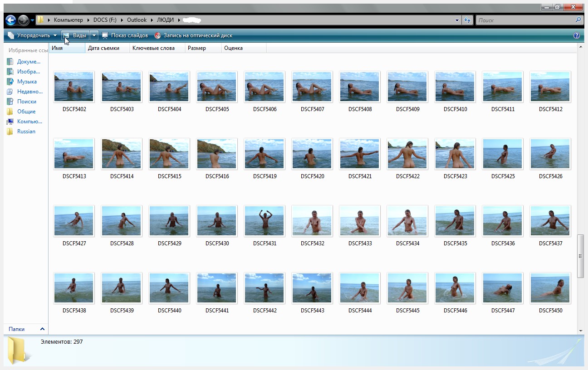Click the refresh button beside address bar
This screenshot has height=370, width=588.
coord(467,20)
